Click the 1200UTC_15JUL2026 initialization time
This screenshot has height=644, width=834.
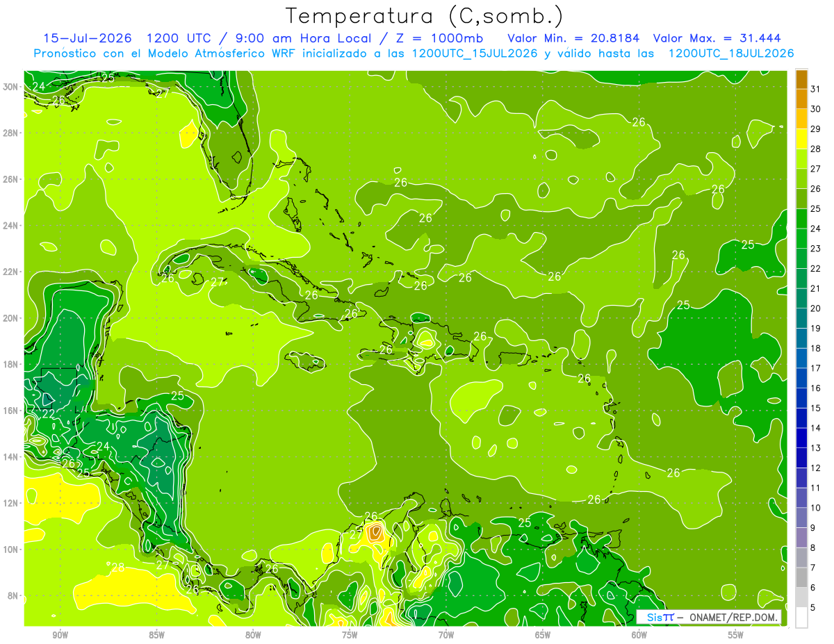(475, 53)
